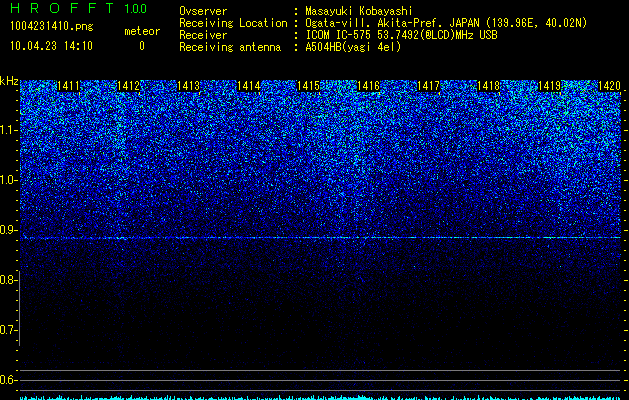The image size is (629, 400).
Task: Click the 1419 time marker
Action: [549, 86]
